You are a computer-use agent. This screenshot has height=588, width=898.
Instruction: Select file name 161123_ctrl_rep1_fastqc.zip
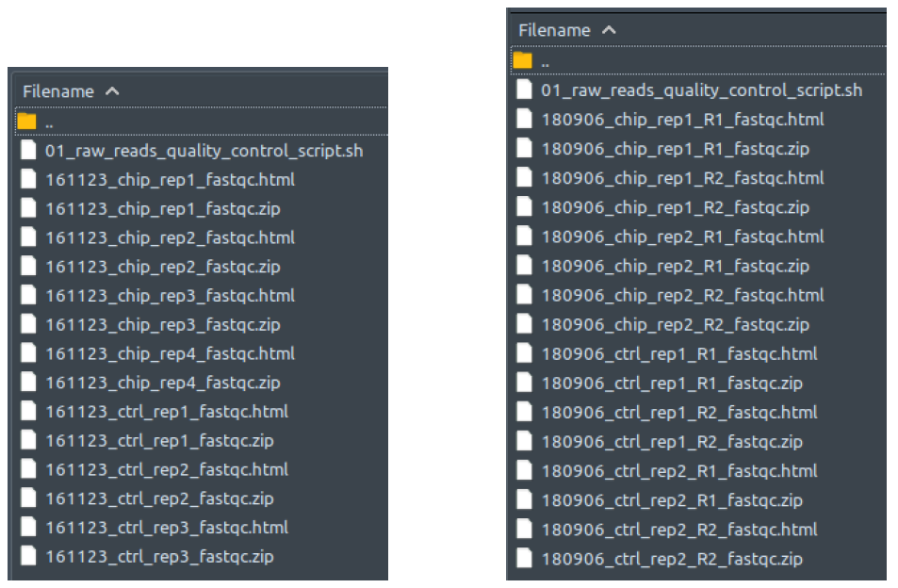[159, 441]
